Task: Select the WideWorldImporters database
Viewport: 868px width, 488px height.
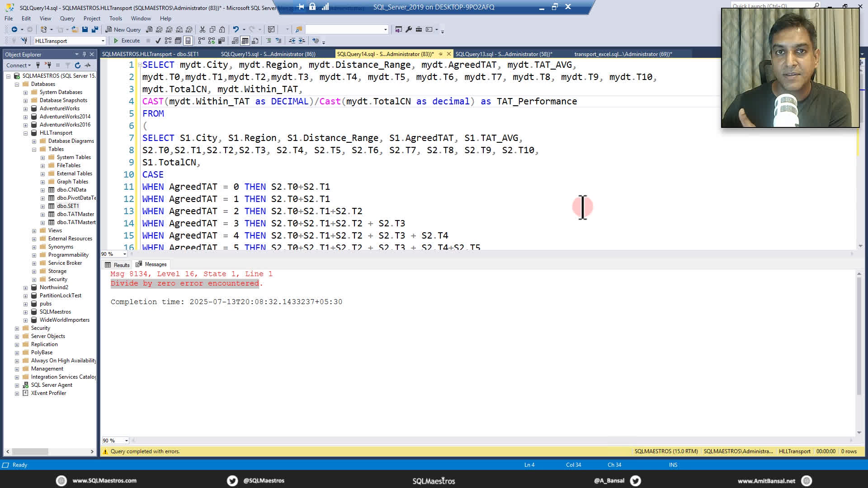Action: [x=65, y=320]
